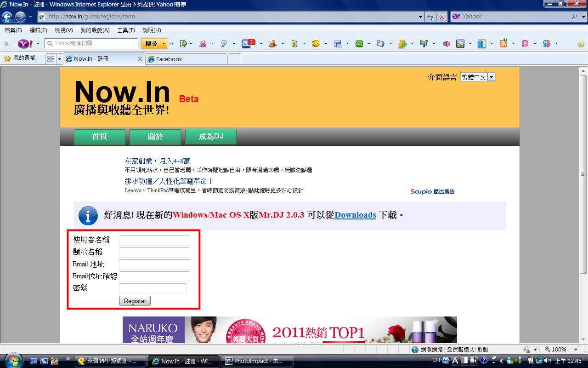Open the 說明(H) menu
This screenshot has height=368, width=588.
(x=152, y=30)
